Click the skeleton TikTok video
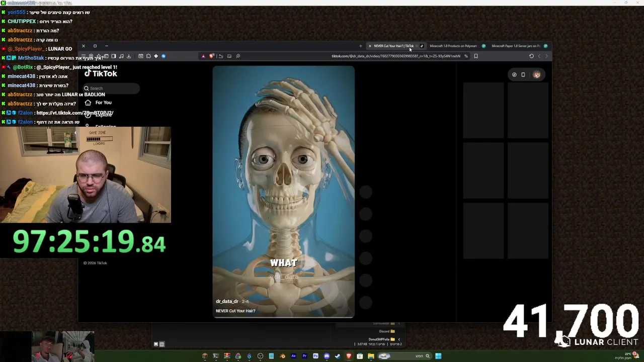Screen dimensions: 644x362 point(283,192)
